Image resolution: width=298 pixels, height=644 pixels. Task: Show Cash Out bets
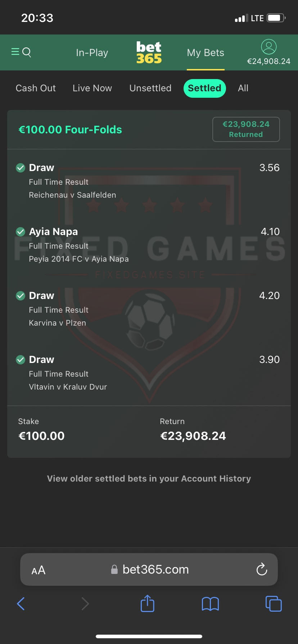click(x=36, y=88)
